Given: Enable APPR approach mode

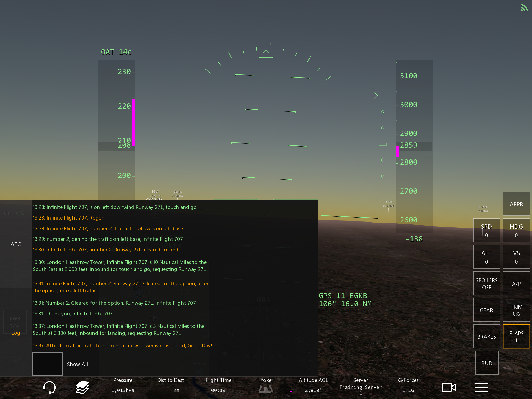Looking at the screenshot, I should [x=516, y=204].
